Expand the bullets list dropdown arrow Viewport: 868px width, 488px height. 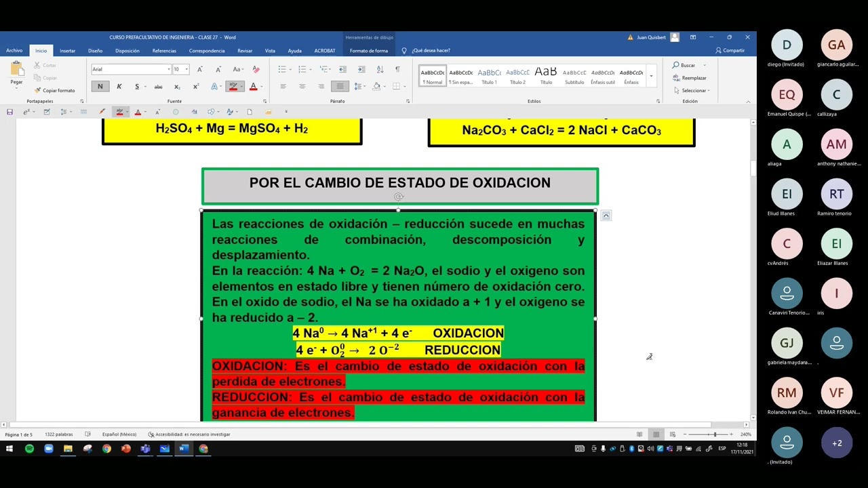tap(290, 69)
